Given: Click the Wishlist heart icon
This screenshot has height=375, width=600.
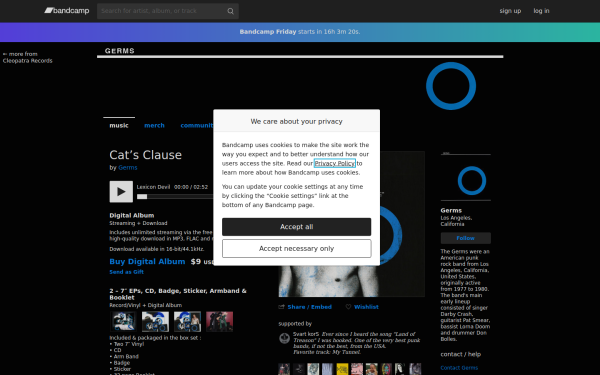Looking at the screenshot, I should pos(348,307).
